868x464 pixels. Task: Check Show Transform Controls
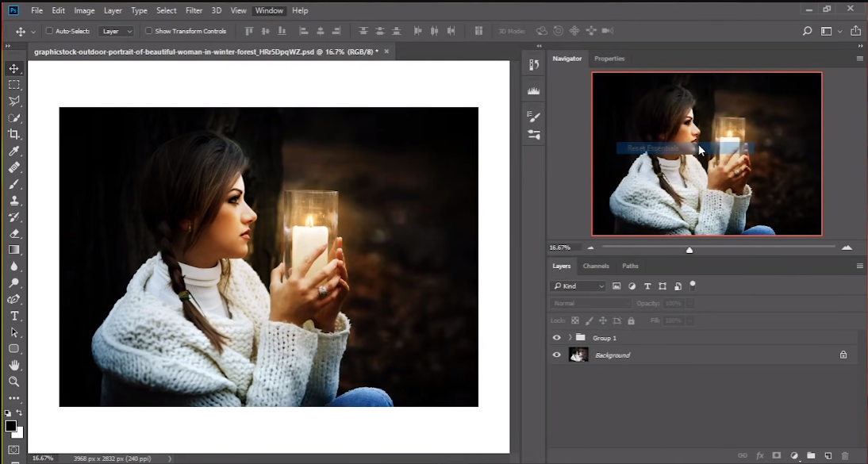(148, 31)
